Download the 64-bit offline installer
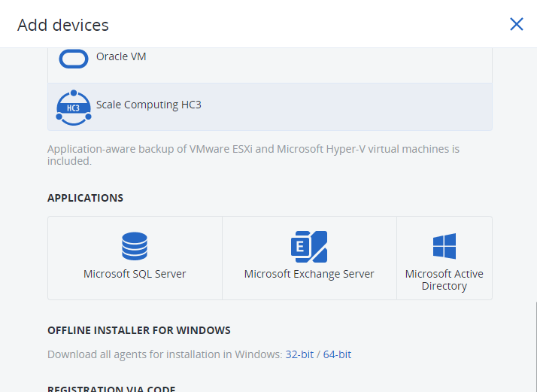Image resolution: width=537 pixels, height=392 pixels. [337, 354]
